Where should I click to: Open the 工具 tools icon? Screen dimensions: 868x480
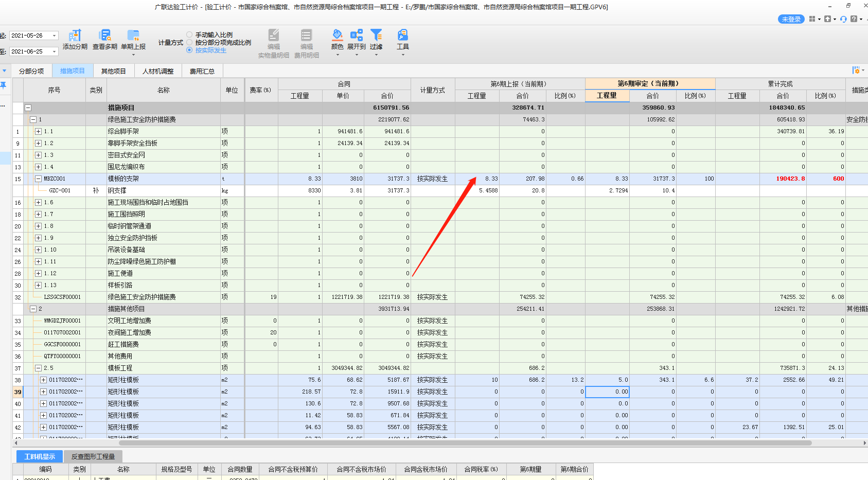point(403,35)
